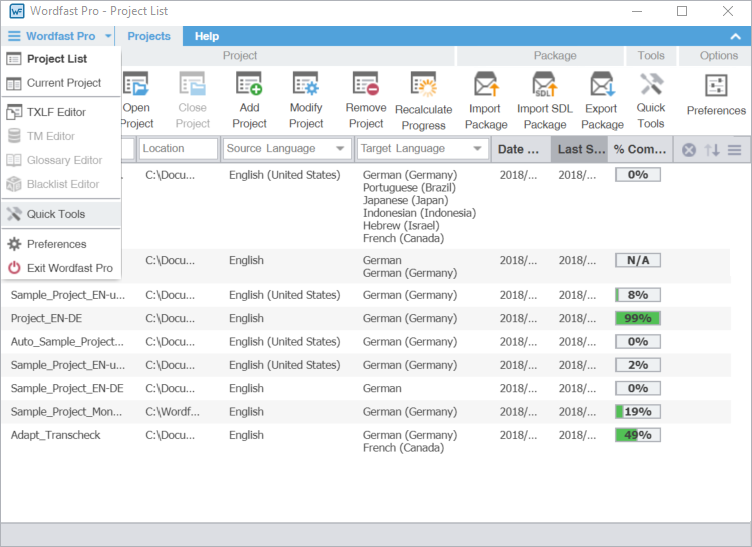Click the 19% progress bar
Viewport: 752px width, 547px height.
[x=638, y=412]
